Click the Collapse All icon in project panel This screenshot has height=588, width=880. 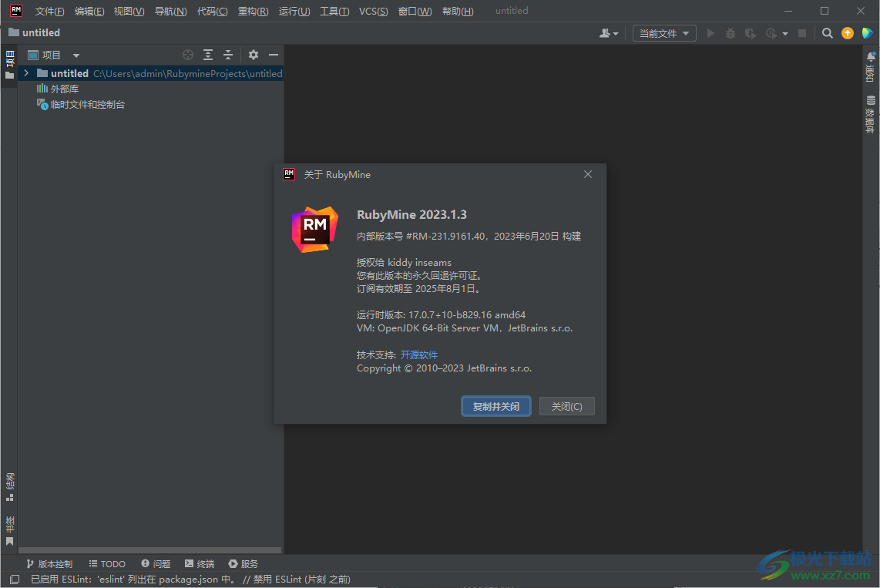(228, 55)
